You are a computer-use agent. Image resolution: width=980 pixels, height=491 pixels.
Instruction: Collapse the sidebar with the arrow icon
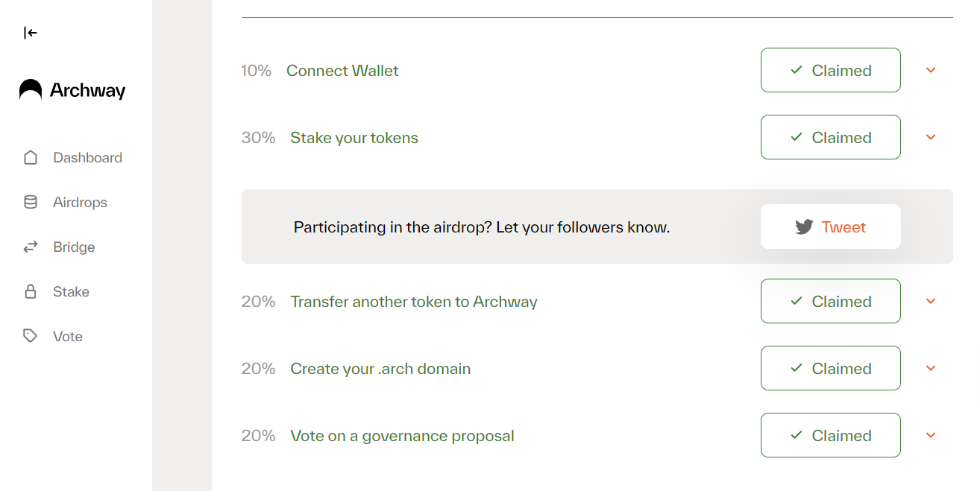click(30, 33)
